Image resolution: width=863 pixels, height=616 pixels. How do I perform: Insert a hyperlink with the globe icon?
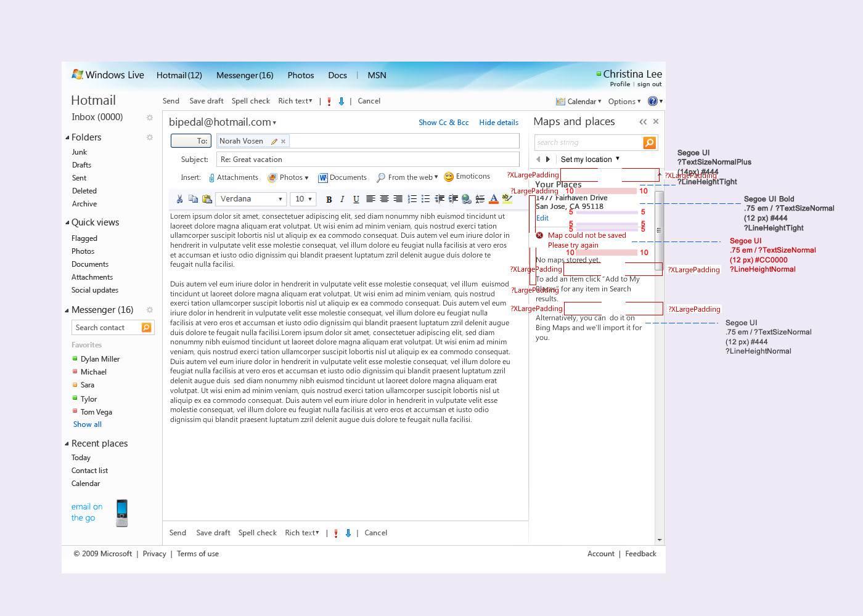click(x=467, y=199)
